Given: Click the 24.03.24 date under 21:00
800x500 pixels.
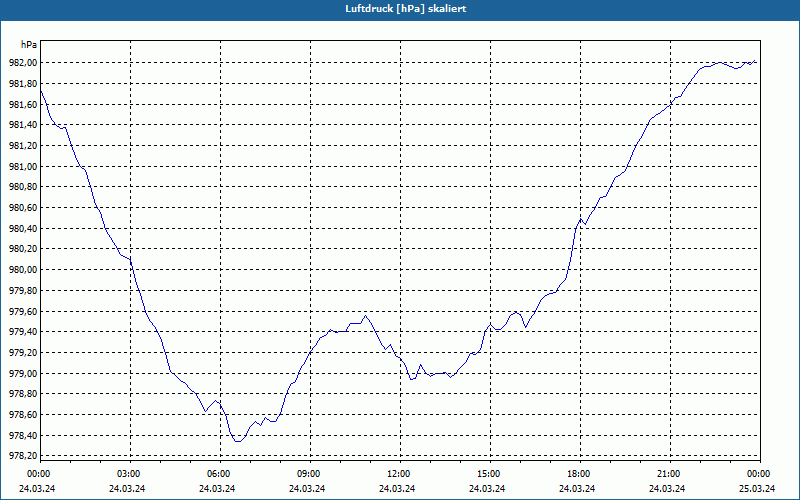Looking at the screenshot, I should pos(667,489).
